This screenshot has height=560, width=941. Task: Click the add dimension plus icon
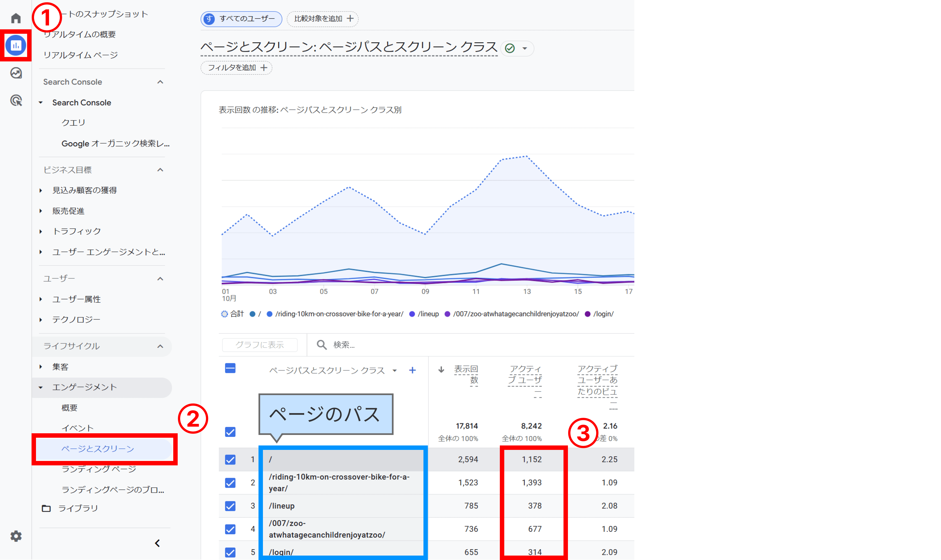coord(412,370)
